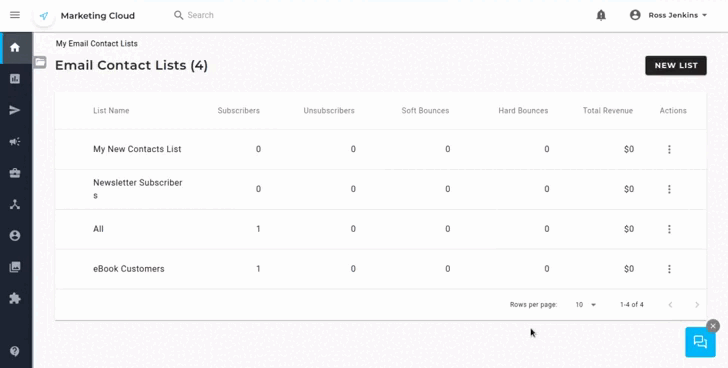Open the eBook Customers list row
Screen dimensions: 728x368
point(380,269)
